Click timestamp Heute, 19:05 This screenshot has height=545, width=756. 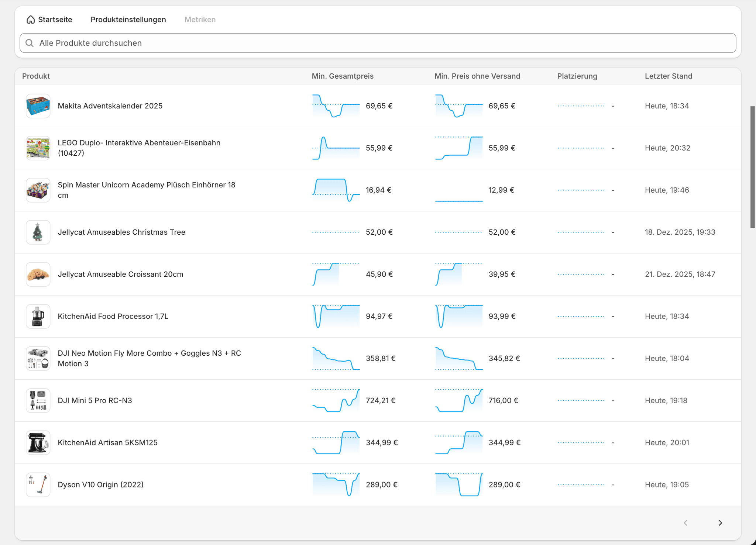pyautogui.click(x=667, y=484)
